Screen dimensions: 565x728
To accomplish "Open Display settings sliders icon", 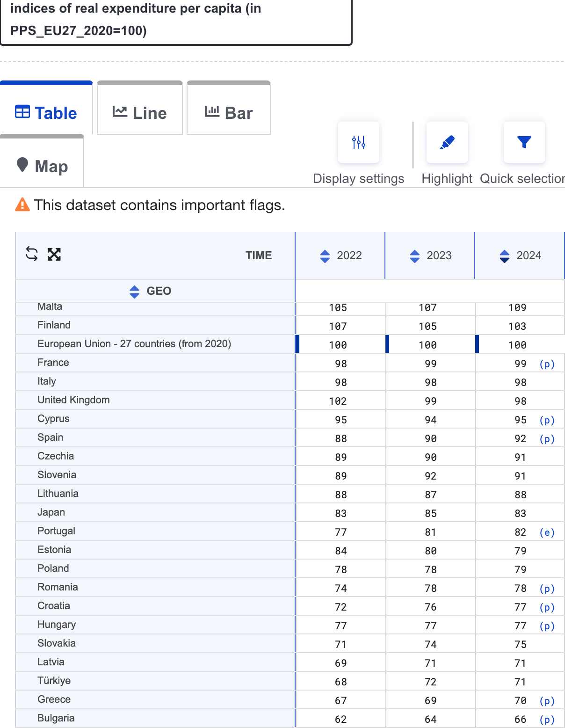I will tap(359, 142).
